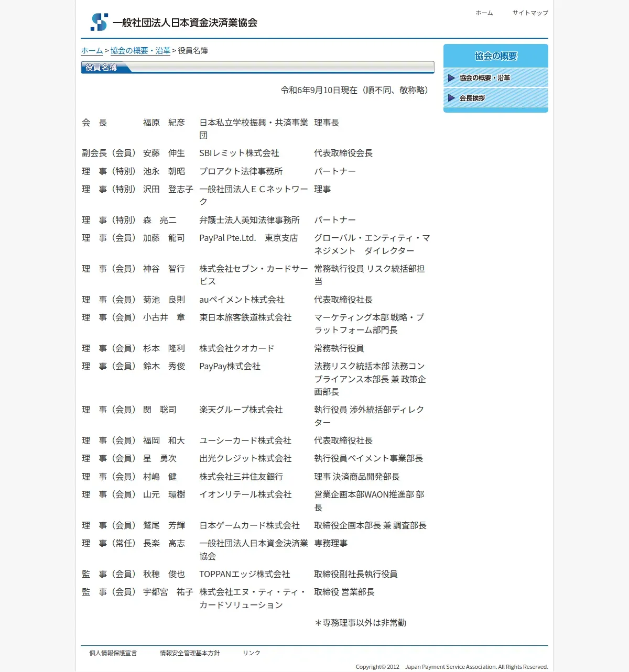
Task: Click 日本私立学校振興・共済事業団 organization text
Action: (254, 129)
